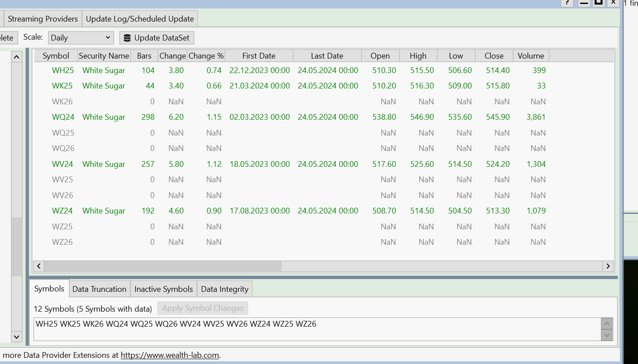Click symbols textbox scroll down arrow

pos(607,335)
